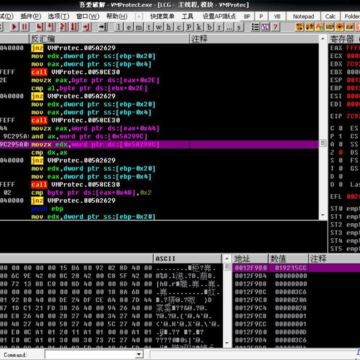Open Windows list with the 'w' button
Image resolution: width=360 pixels, height=360 pixels.
[159, 27]
